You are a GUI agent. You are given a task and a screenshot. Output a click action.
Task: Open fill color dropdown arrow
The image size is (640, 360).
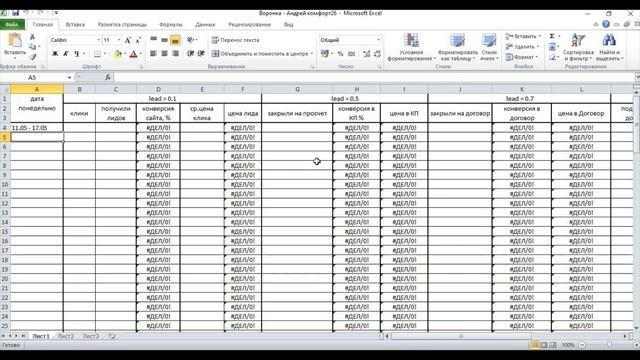124,53
